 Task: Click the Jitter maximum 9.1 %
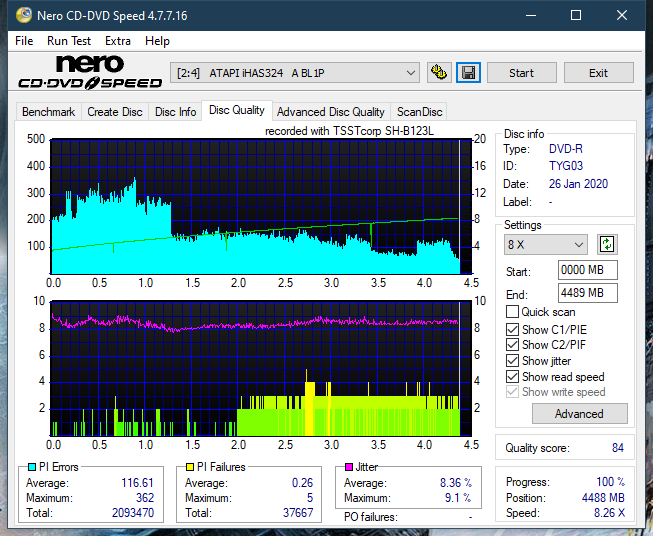click(x=458, y=498)
